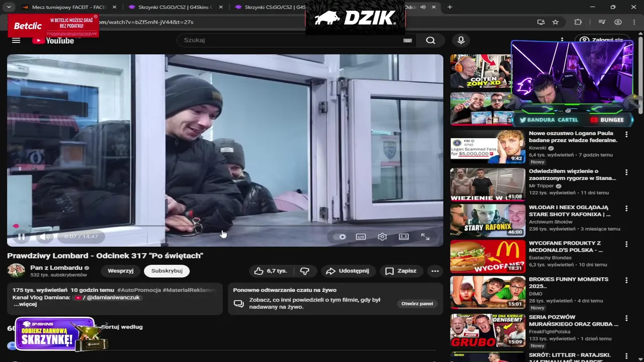Pause the video with the pause button
The height and width of the screenshot is (362, 644).
coord(21,236)
